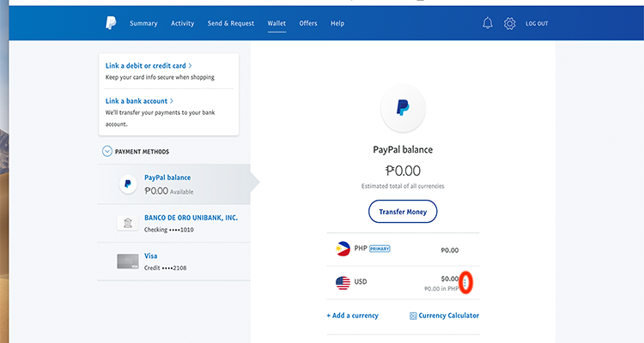Image resolution: width=644 pixels, height=343 pixels.
Task: Click Link a bank account
Action: 139,101
